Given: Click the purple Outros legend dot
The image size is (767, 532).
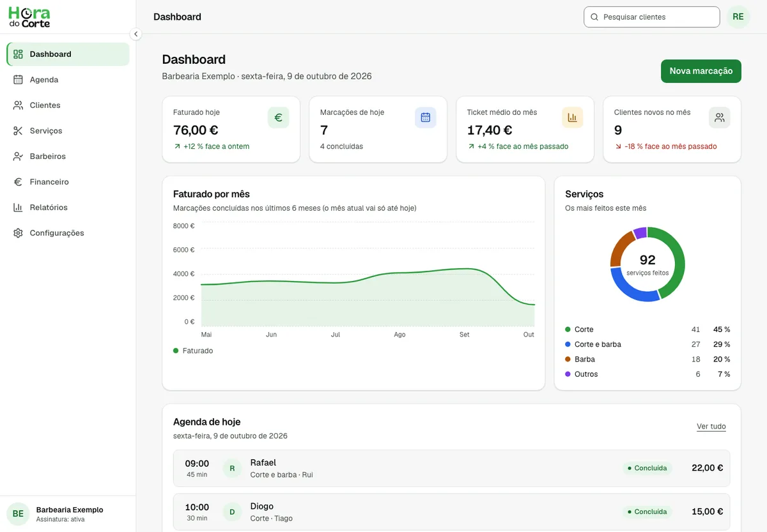Looking at the screenshot, I should 568,374.
